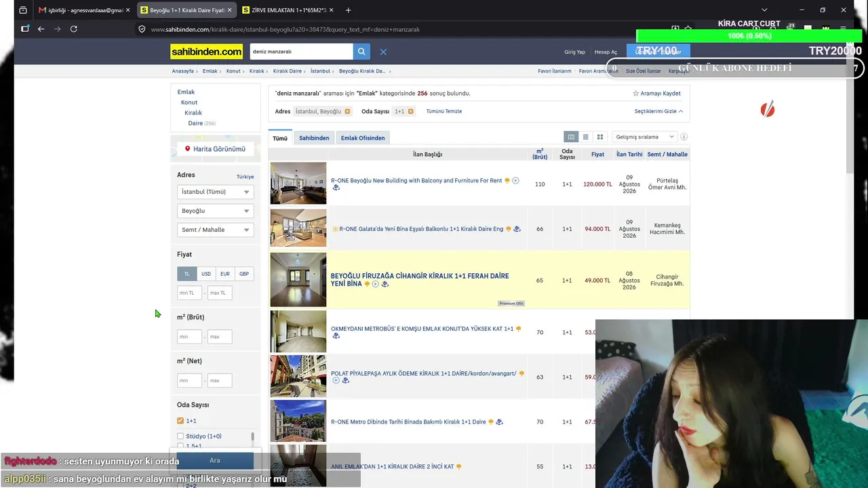This screenshot has width=868, height=488.
Task: Click the magnifier search button beside the search box
Action: [x=361, y=52]
